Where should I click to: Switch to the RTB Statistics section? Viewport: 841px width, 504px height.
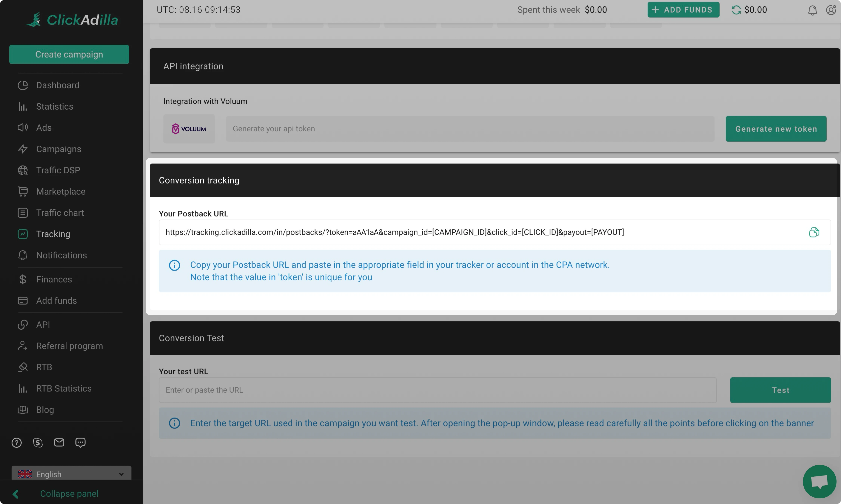tap(64, 388)
